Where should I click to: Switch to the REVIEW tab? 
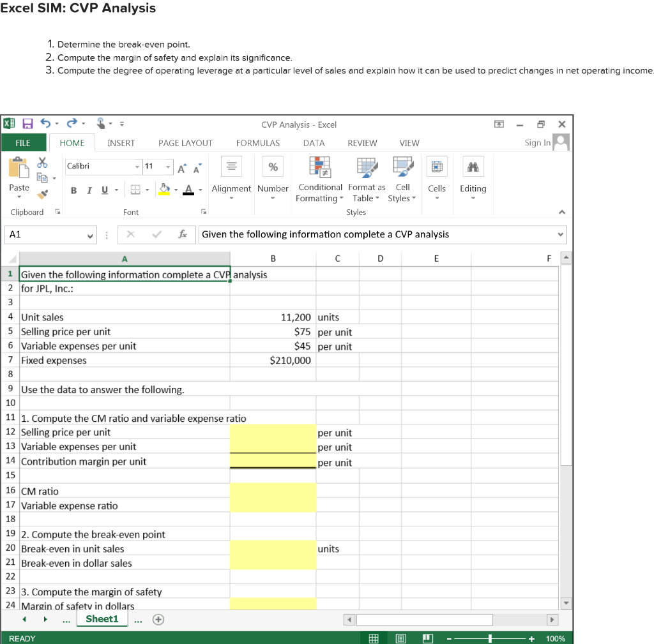tap(362, 143)
